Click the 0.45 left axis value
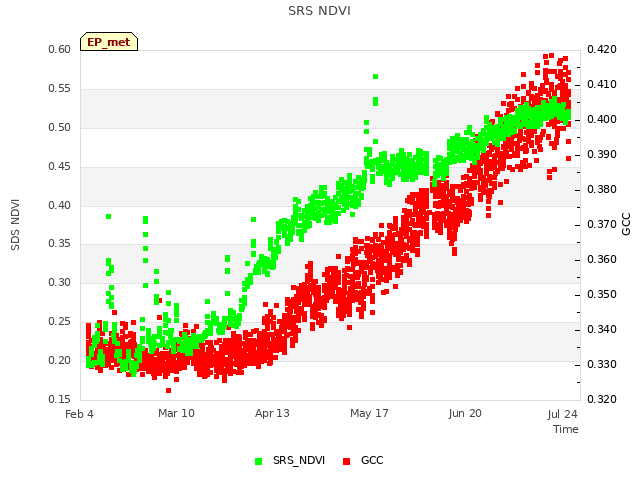 pyautogui.click(x=60, y=167)
